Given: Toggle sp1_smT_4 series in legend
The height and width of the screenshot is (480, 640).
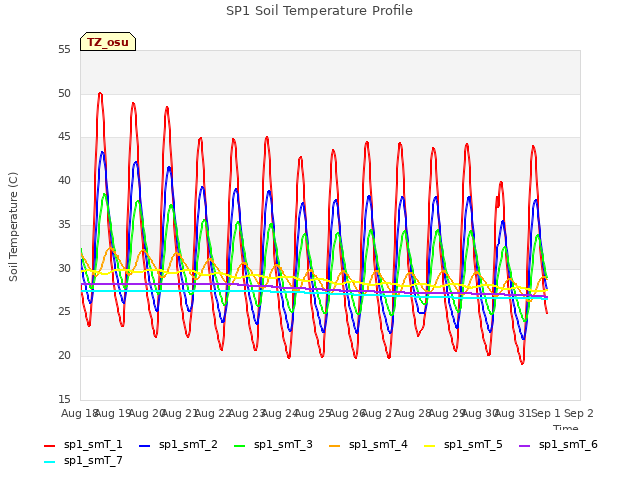Looking at the screenshot, I should click(x=368, y=445).
